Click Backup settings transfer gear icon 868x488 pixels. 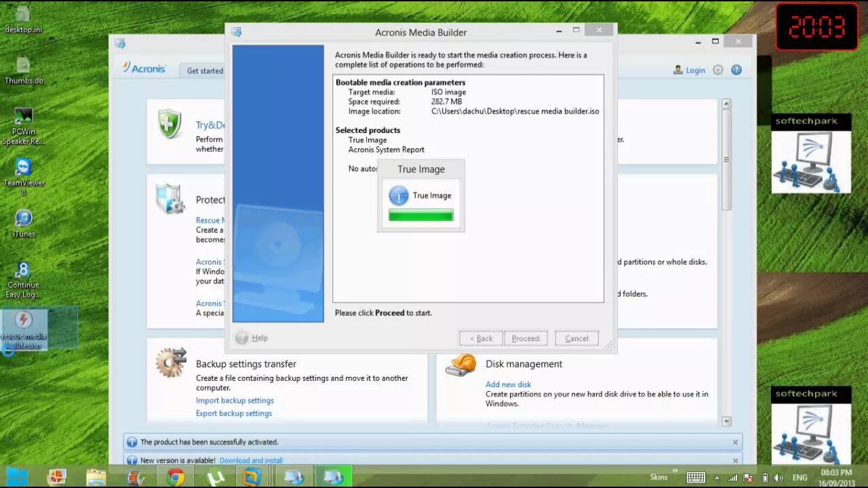(170, 362)
